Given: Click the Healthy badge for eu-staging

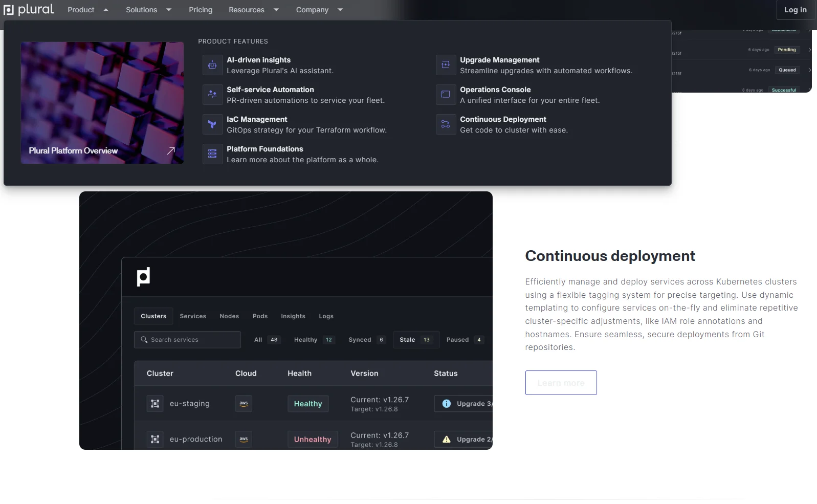Looking at the screenshot, I should tap(308, 404).
